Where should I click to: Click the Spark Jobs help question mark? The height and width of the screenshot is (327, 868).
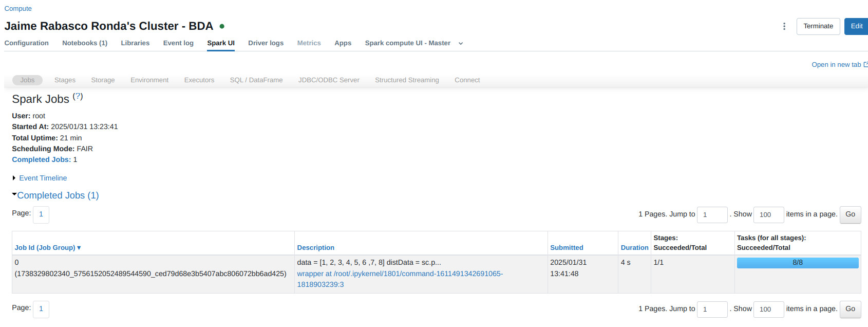(78, 96)
